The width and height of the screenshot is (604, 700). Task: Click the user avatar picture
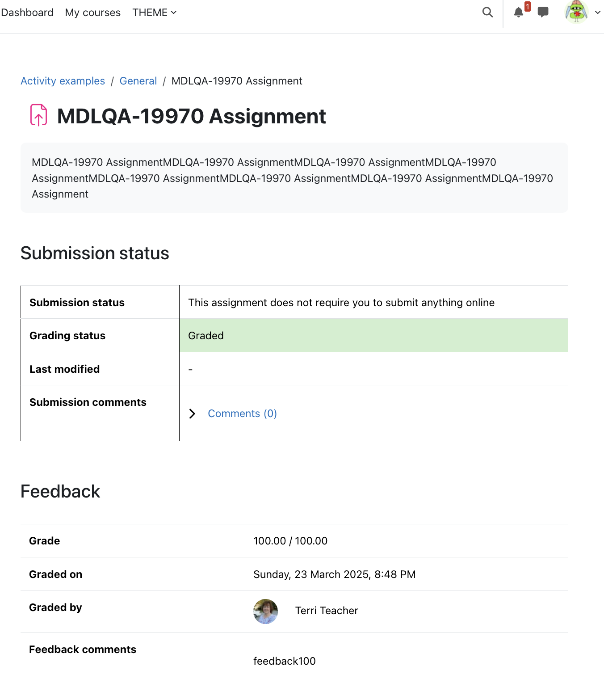(576, 12)
